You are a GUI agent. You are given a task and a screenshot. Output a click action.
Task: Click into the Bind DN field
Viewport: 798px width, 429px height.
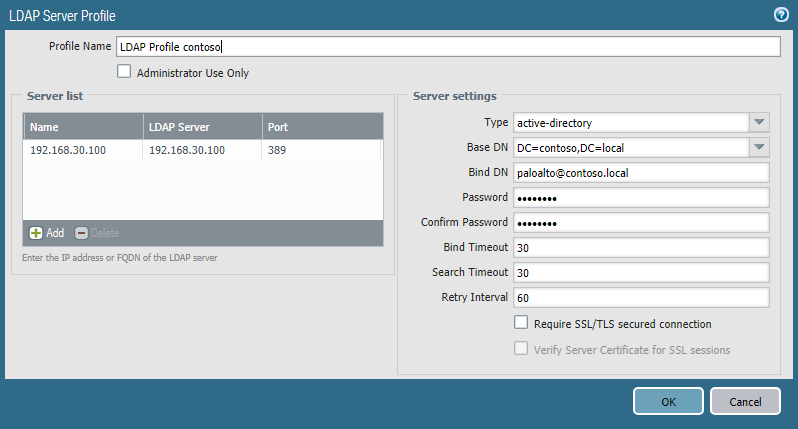pyautogui.click(x=641, y=173)
